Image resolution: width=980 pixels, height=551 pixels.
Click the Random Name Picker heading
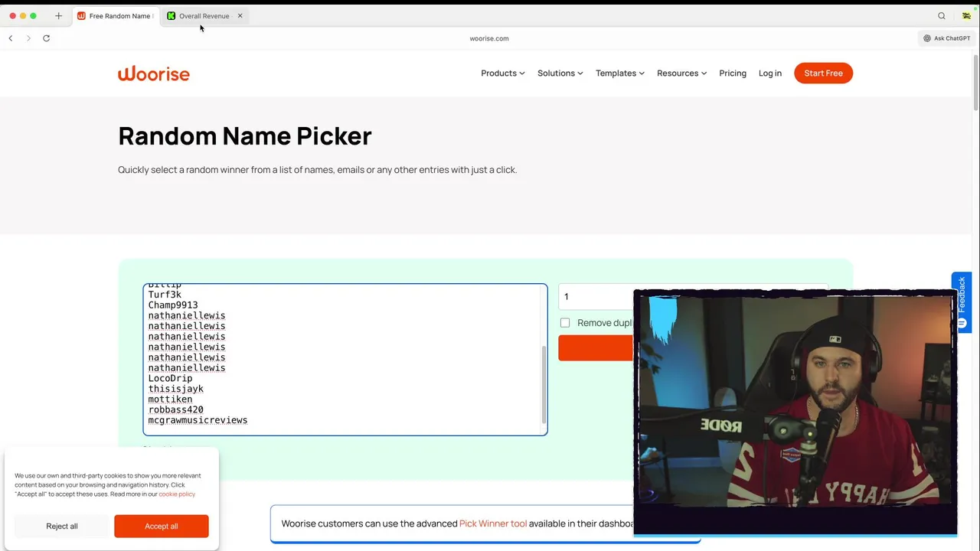tap(245, 135)
